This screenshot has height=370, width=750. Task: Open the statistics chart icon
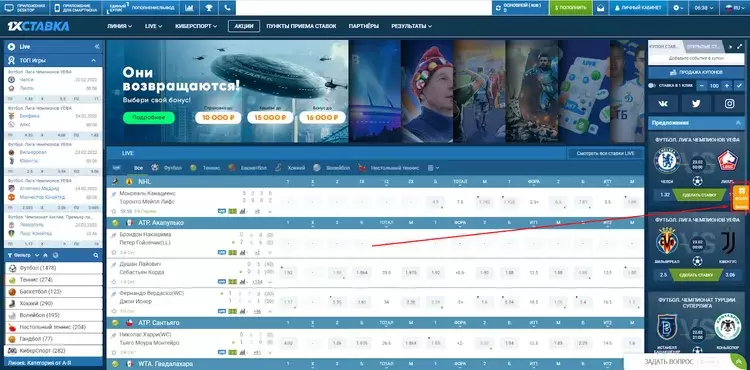click(x=190, y=8)
